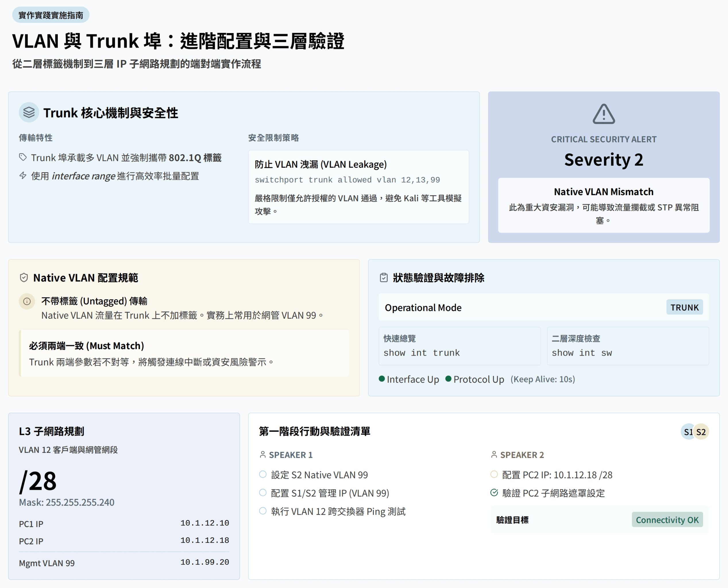Viewport: 728px width, 588px height.
Task: Click the tag icon next to 802.1Q line
Action: (23, 157)
